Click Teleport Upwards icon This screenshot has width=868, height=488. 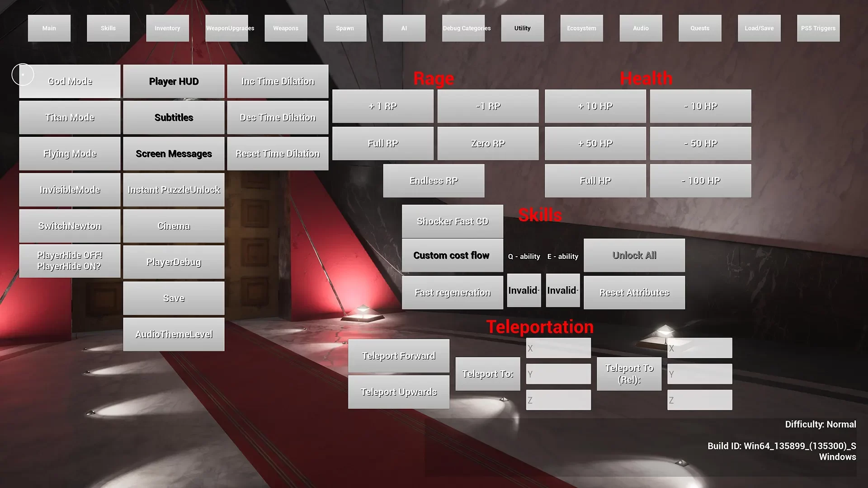399,391
